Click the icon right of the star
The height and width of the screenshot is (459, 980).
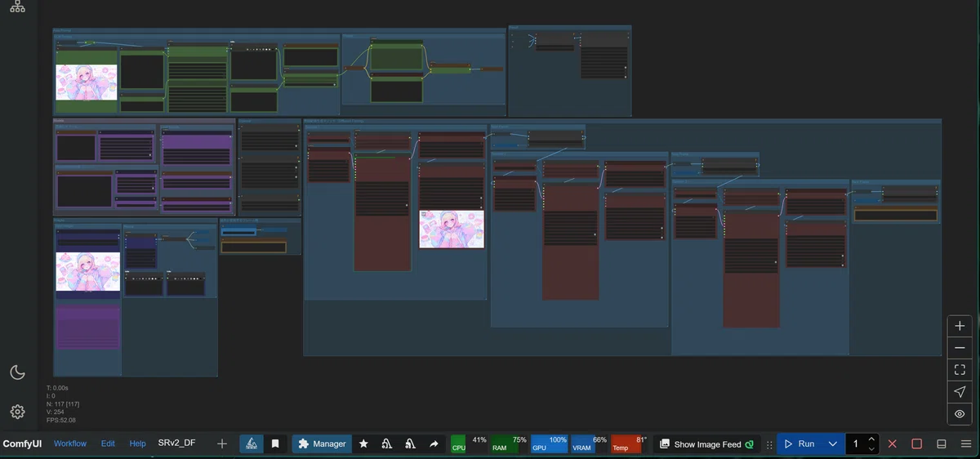387,443
